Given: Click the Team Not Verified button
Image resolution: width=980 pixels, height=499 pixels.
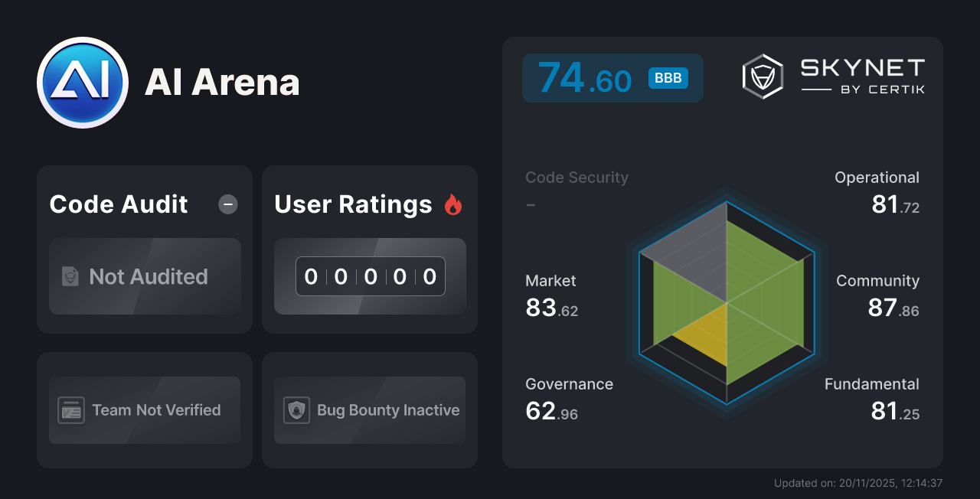Looking at the screenshot, I should [x=144, y=410].
